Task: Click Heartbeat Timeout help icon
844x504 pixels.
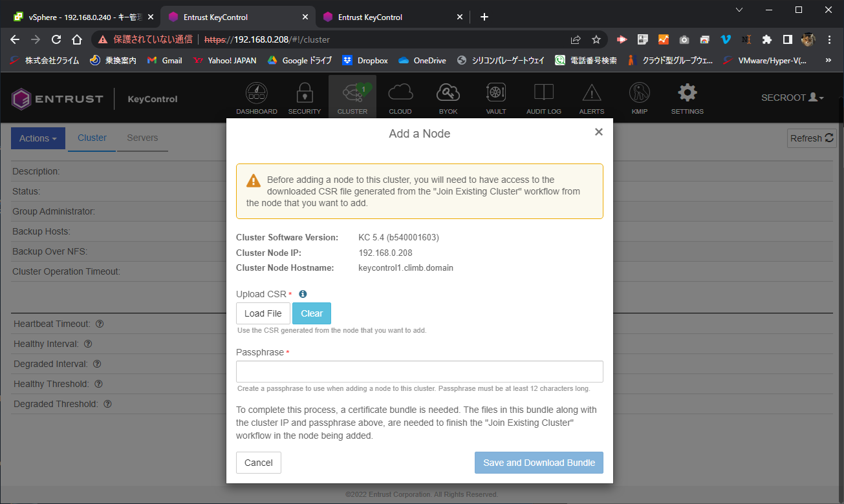Action: pos(100,324)
